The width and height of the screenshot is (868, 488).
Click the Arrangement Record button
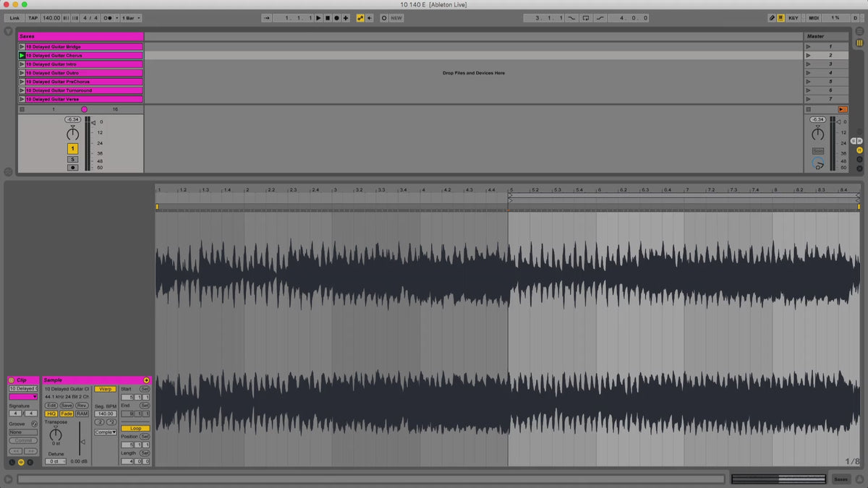[336, 18]
